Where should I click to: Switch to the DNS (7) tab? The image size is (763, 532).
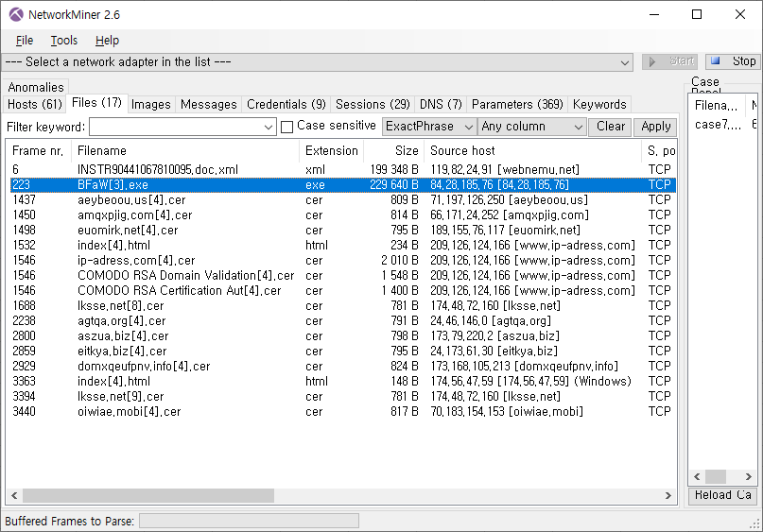(x=441, y=105)
